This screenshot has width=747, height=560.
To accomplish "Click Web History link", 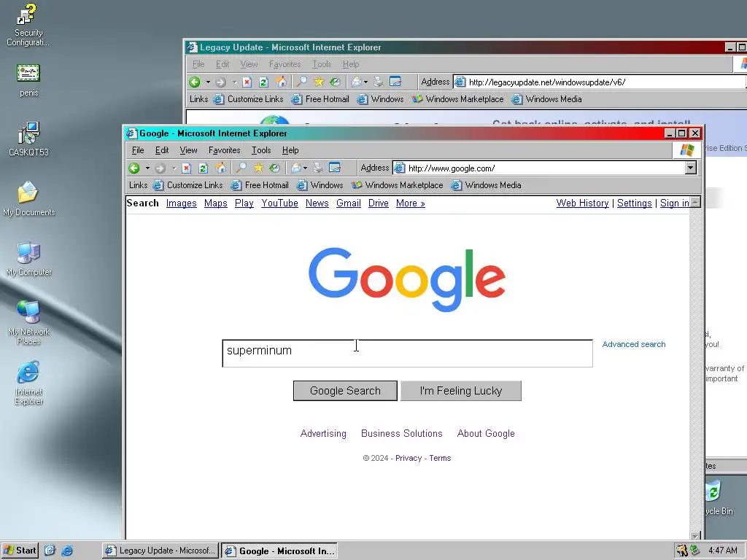I will (582, 203).
